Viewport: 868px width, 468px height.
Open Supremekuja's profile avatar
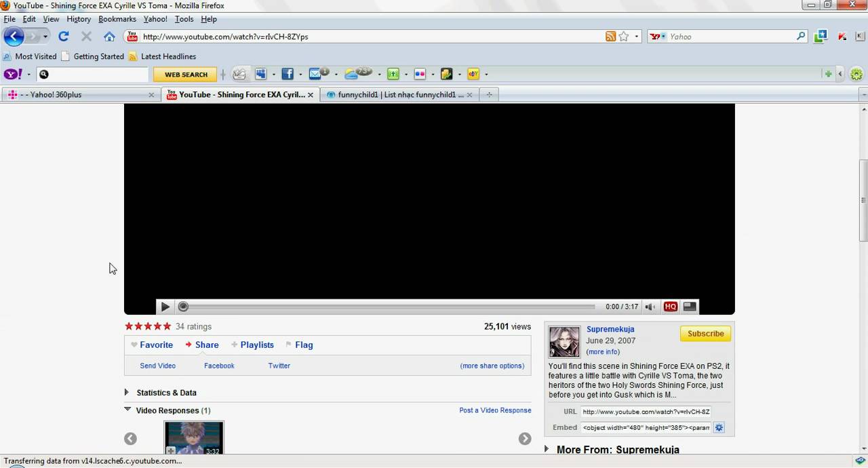(564, 341)
